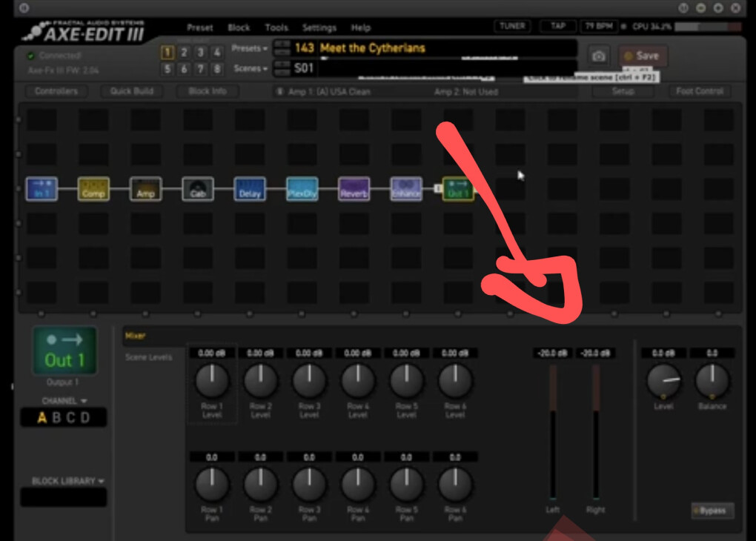Open the Scenes dropdown
This screenshot has width=756, height=541.
[251, 68]
